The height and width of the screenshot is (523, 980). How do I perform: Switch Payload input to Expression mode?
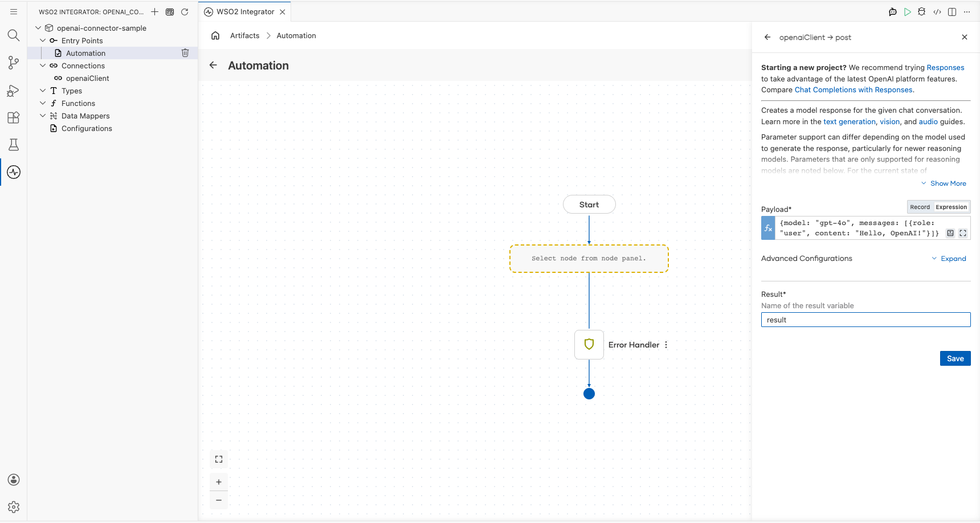(952, 207)
